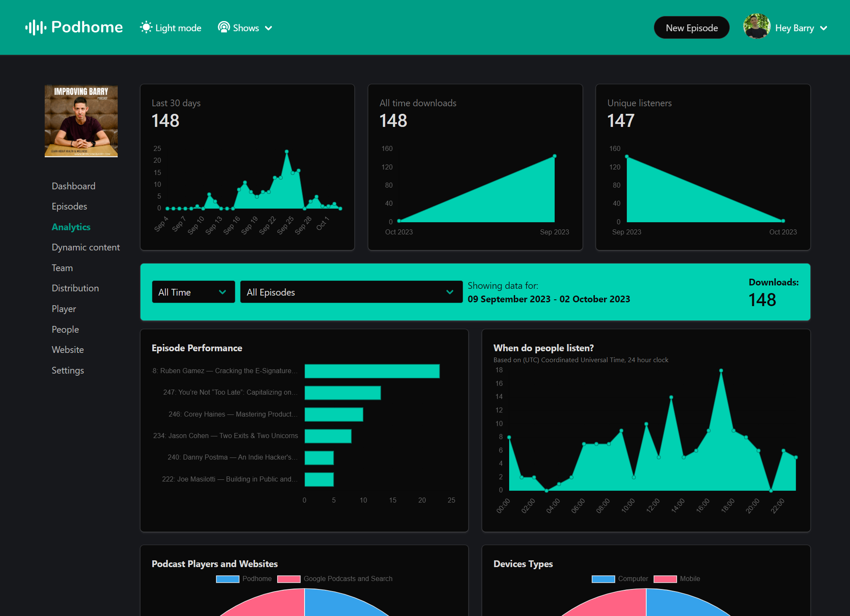
Task: Open the All Time range dropdown
Action: coord(193,292)
